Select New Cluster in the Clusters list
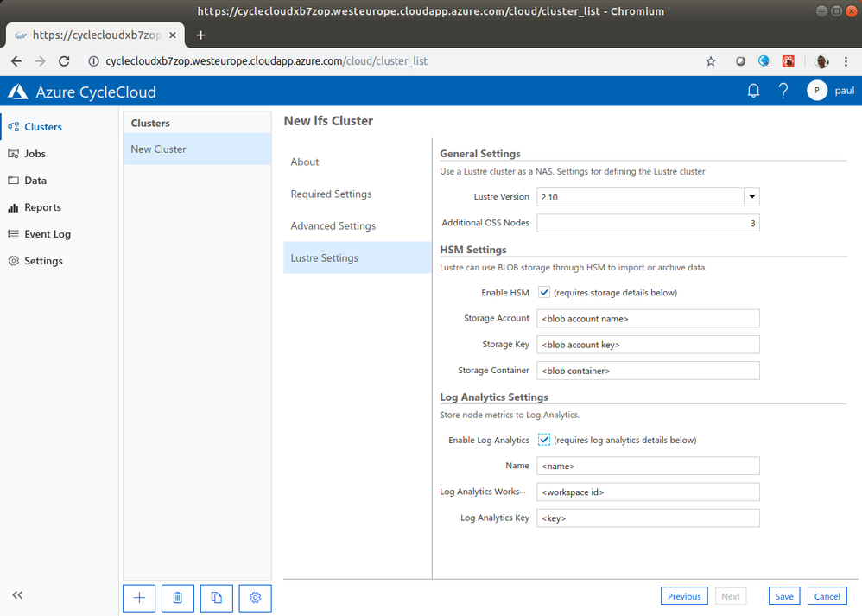 coord(197,149)
